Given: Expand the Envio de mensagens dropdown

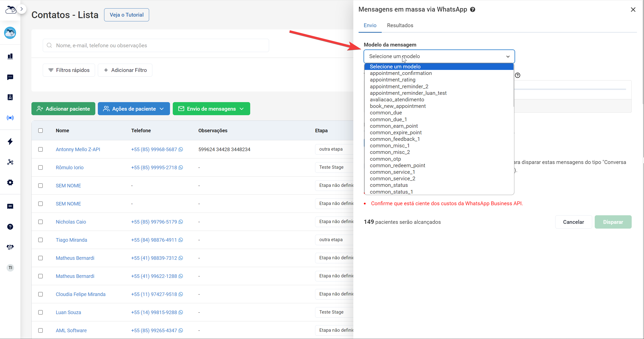Looking at the screenshot, I should pos(211,109).
